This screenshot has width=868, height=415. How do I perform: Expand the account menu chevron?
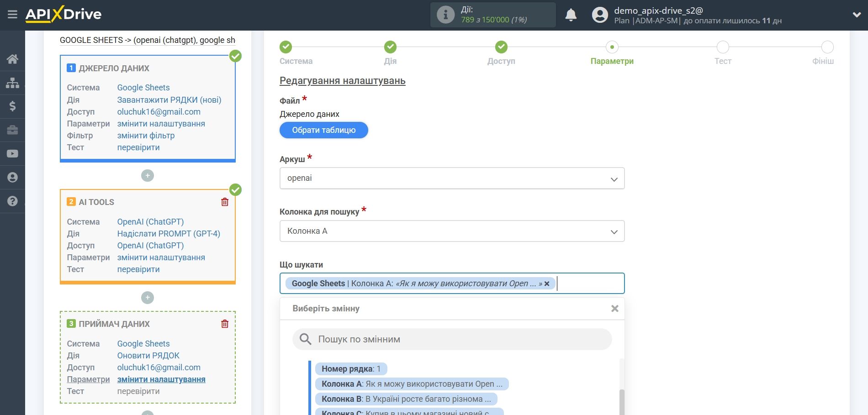pyautogui.click(x=857, y=15)
